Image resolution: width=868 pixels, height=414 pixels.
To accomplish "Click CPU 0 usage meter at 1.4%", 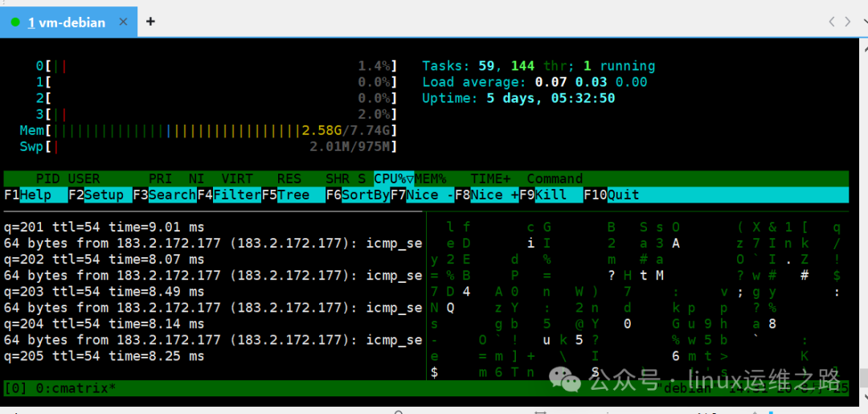I will pos(216,67).
